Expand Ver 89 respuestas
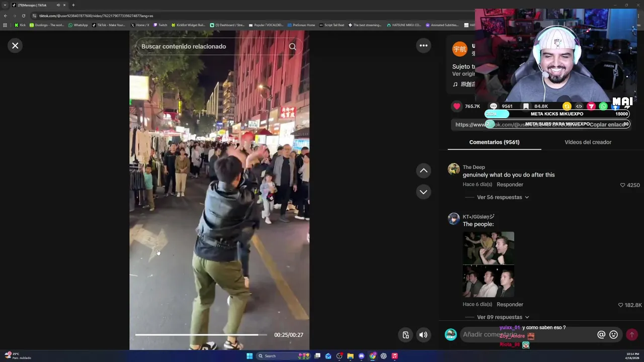 pos(503,317)
